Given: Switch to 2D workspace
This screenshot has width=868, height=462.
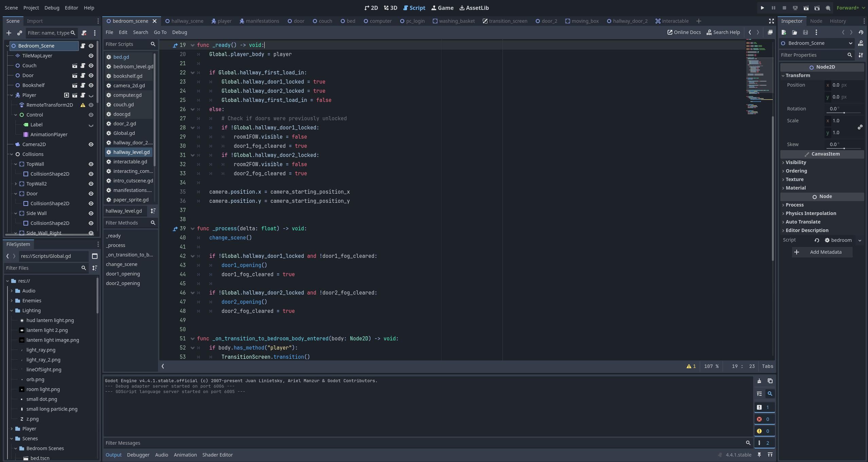Looking at the screenshot, I should pos(371,8).
